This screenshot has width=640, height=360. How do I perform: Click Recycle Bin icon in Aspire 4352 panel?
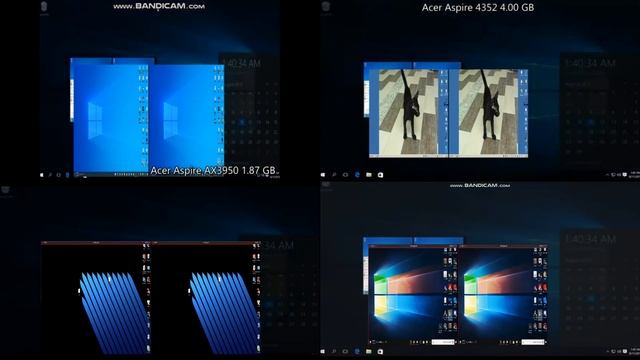[326, 7]
